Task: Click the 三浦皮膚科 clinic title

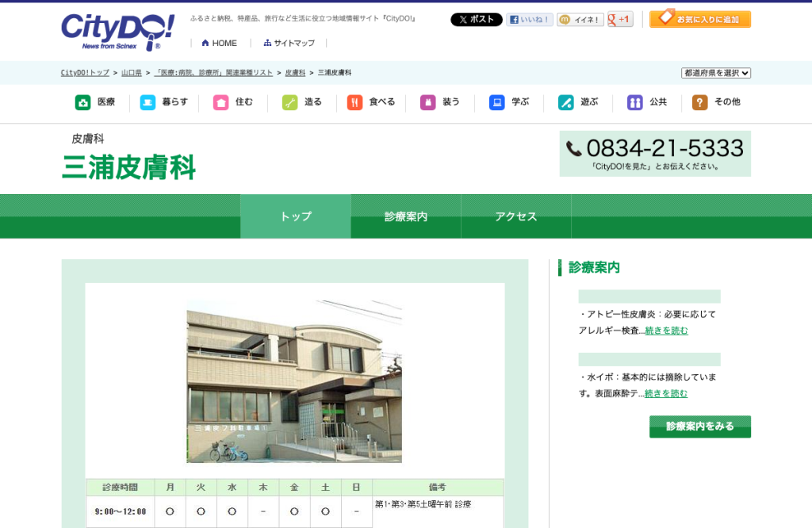Action: click(x=128, y=167)
